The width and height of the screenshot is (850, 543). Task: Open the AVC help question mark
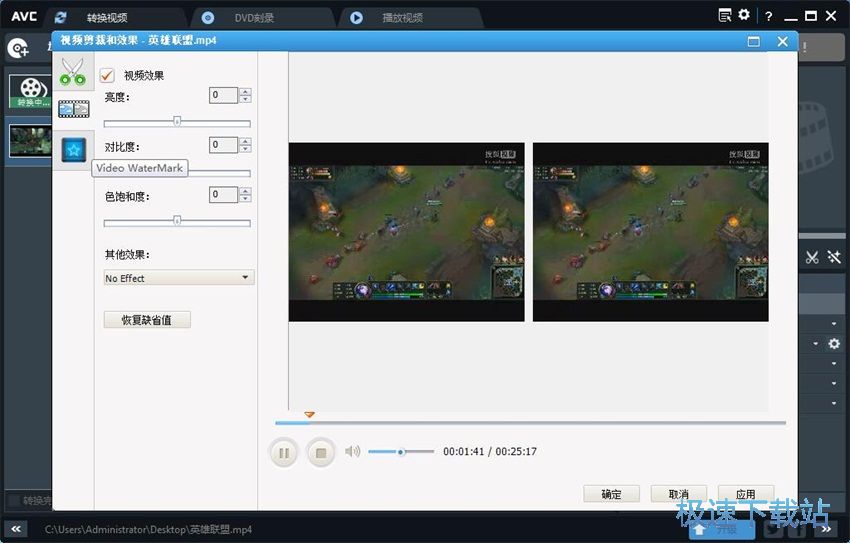pos(769,16)
